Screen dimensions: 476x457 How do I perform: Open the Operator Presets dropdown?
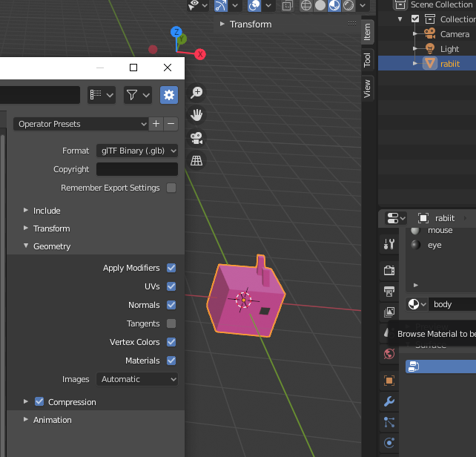pos(81,124)
